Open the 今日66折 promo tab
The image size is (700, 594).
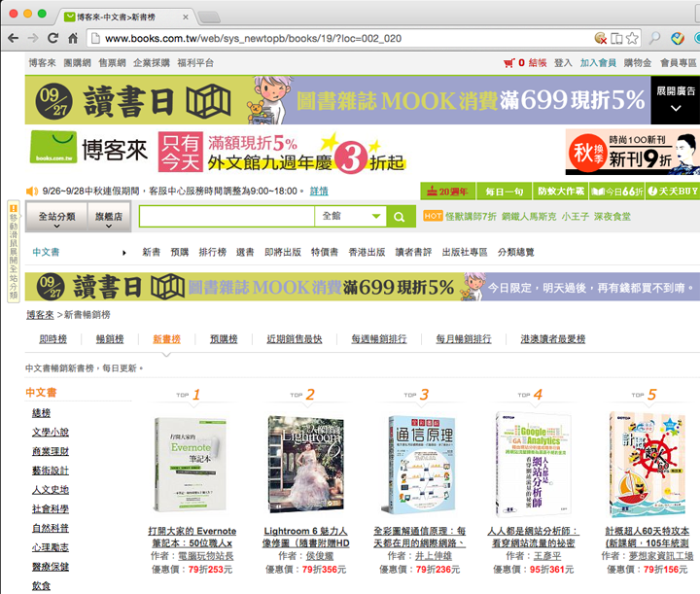tap(617, 192)
